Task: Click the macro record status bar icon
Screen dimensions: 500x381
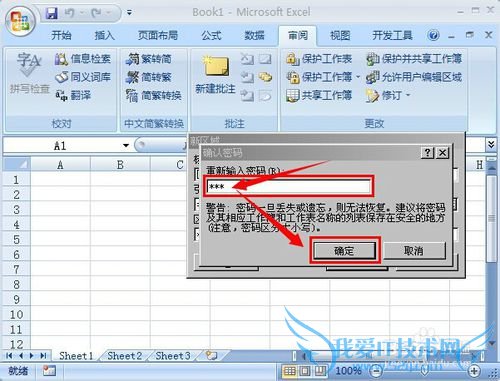Action: point(49,370)
